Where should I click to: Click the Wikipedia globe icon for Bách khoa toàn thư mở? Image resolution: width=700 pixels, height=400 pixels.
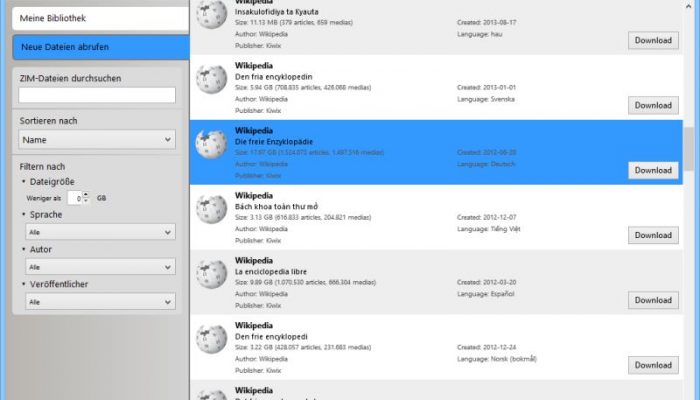212,209
